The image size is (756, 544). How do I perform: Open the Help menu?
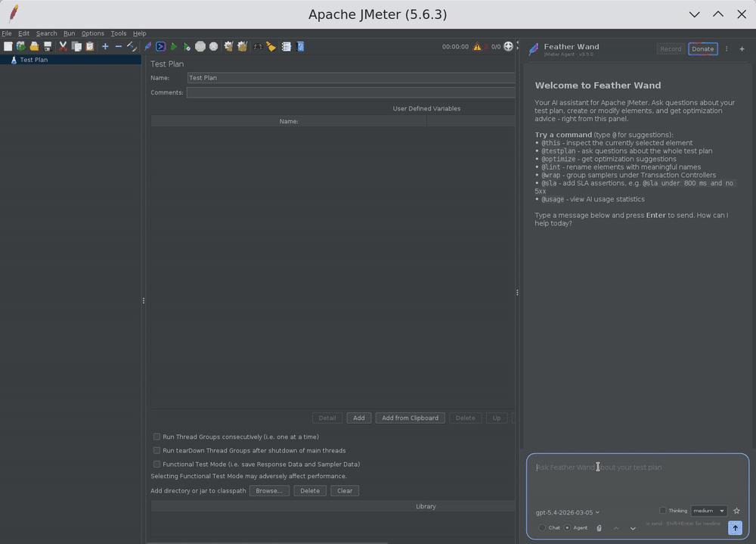click(139, 33)
